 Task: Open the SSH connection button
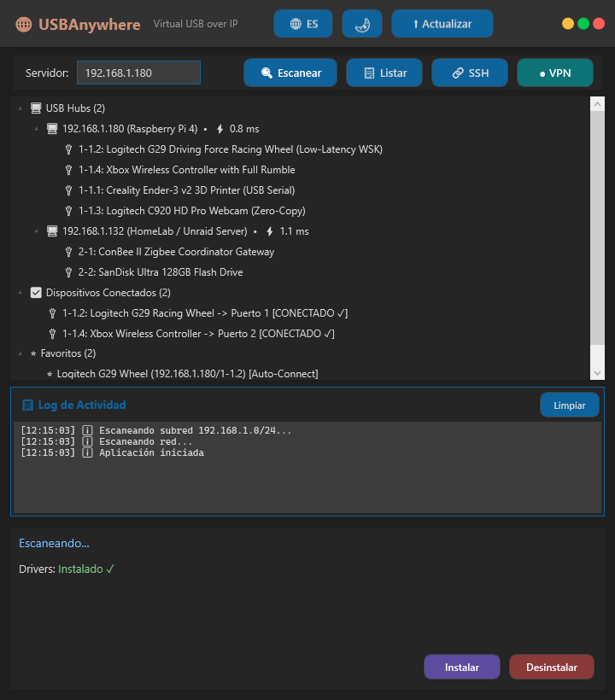[x=470, y=73]
